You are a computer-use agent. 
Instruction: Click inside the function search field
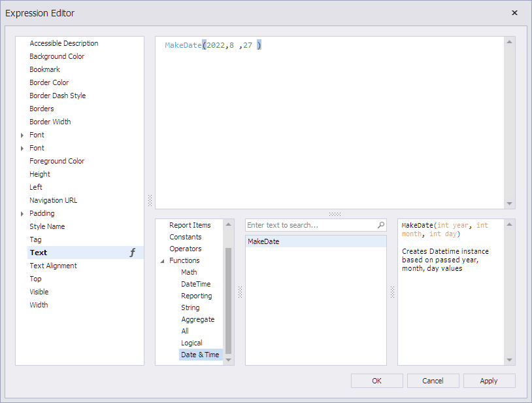307,225
